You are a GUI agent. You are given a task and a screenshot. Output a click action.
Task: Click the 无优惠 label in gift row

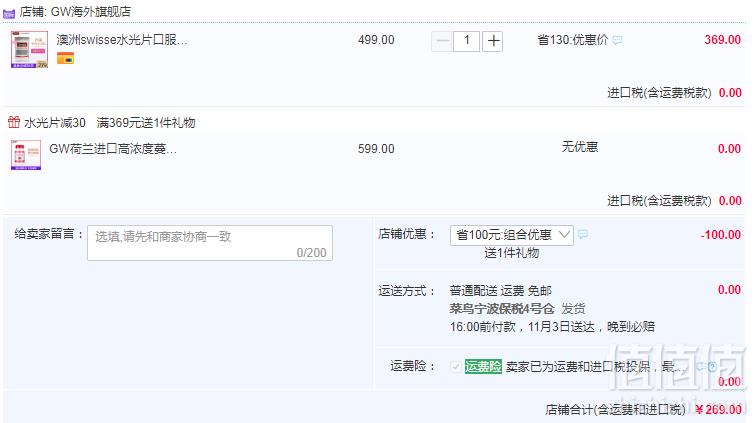(x=580, y=147)
